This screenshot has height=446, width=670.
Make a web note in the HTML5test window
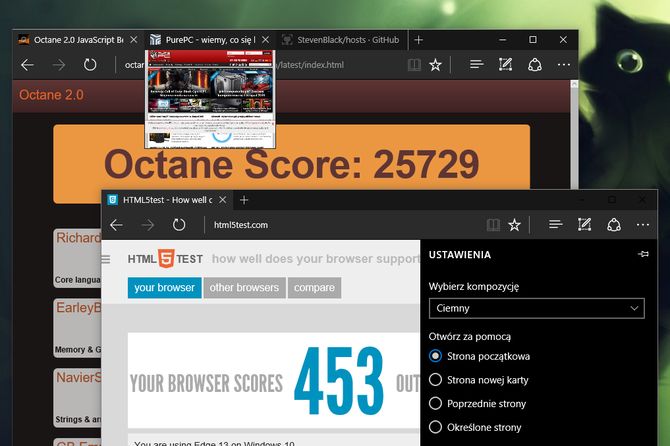tap(585, 224)
